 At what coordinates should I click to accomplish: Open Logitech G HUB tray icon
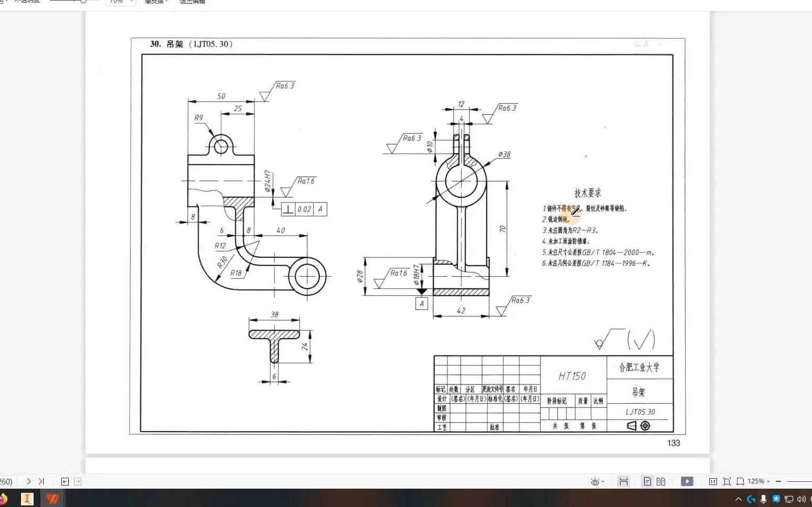pos(751,499)
